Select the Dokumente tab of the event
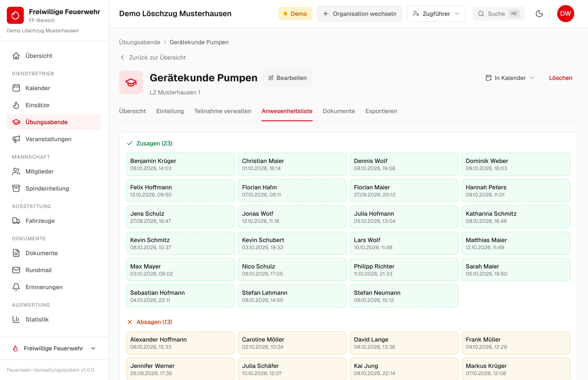The image size is (588, 380). 339,111
